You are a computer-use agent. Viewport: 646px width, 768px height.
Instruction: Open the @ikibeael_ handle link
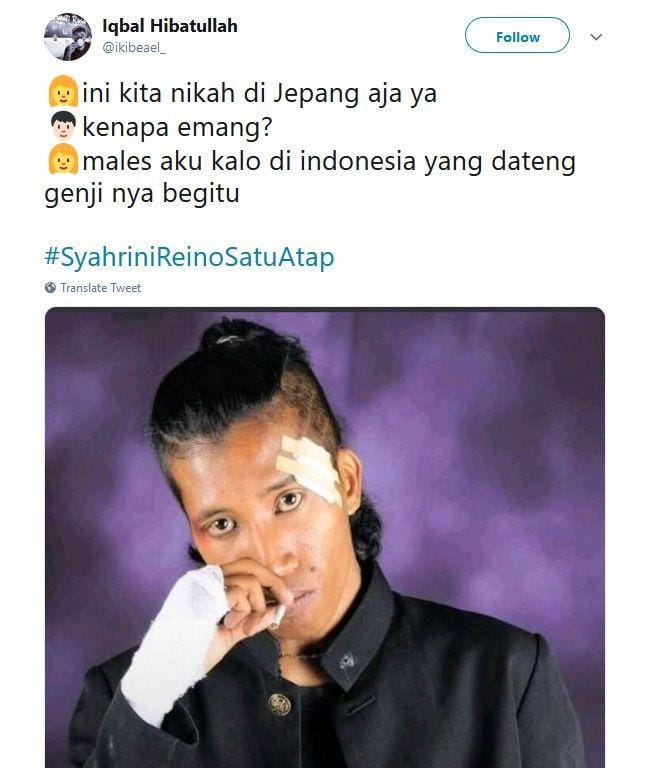(x=134, y=48)
